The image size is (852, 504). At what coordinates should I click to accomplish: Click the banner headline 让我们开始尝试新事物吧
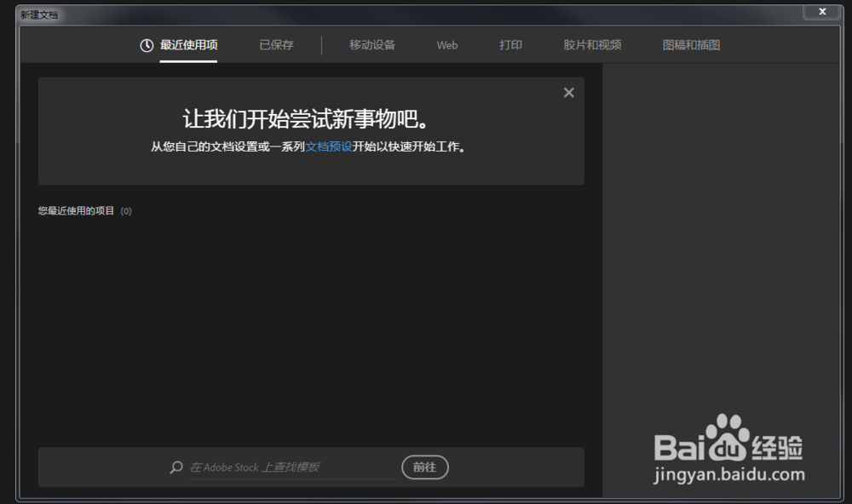click(307, 119)
